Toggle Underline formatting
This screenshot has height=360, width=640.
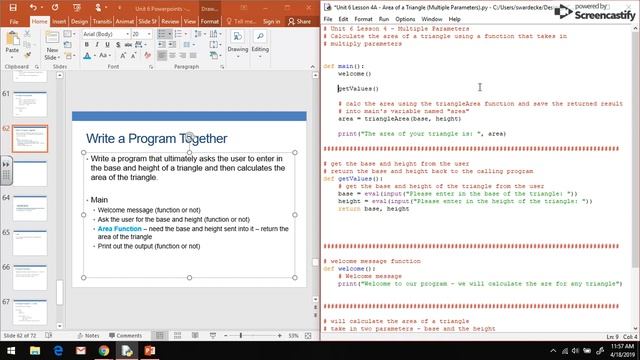pos(107,44)
